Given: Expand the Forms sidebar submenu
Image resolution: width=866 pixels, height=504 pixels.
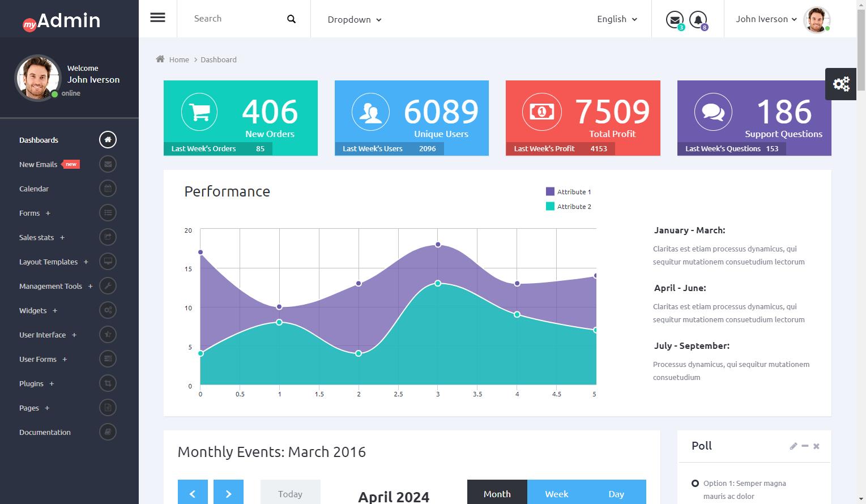Looking at the screenshot, I should pos(48,213).
